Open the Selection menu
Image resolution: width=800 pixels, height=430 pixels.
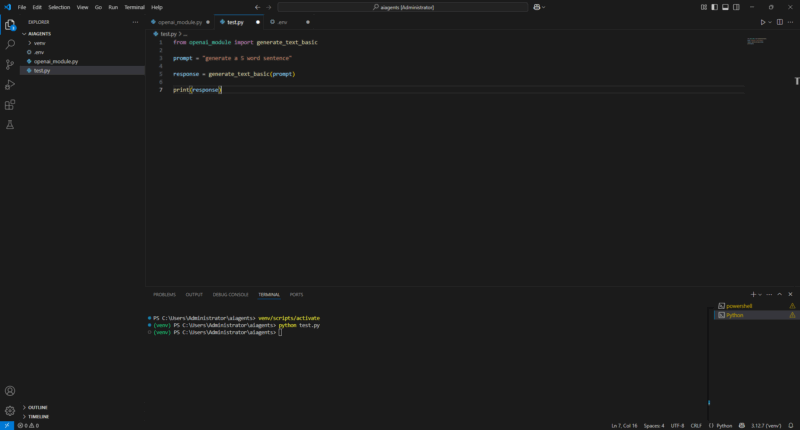[59, 7]
